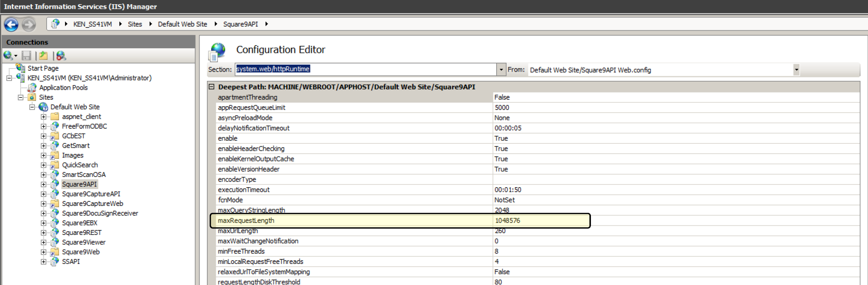868x285 pixels.
Task: Open the From config file dropdown
Action: (x=796, y=70)
